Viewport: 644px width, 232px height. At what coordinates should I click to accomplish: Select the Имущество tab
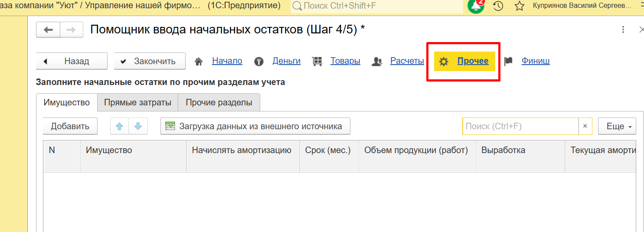(x=67, y=103)
